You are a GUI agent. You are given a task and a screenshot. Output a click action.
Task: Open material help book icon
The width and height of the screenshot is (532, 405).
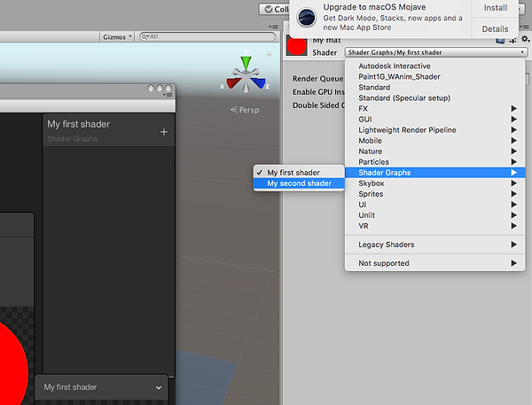(500, 41)
